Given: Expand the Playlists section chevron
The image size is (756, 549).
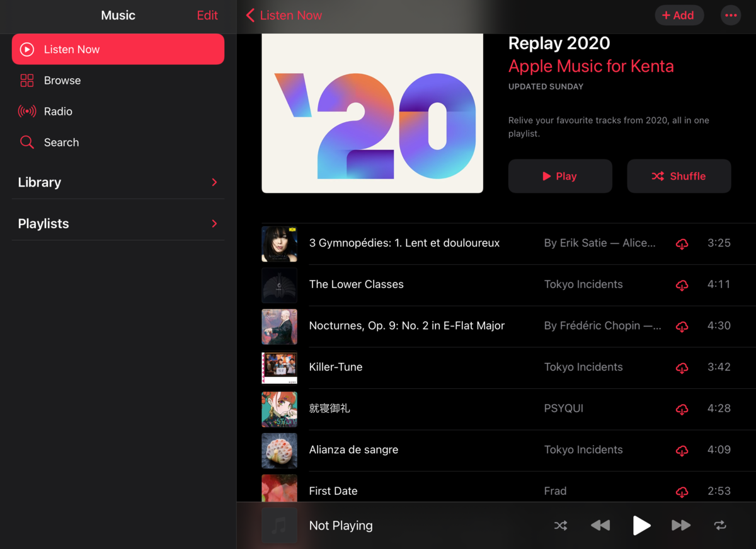Looking at the screenshot, I should [x=214, y=224].
